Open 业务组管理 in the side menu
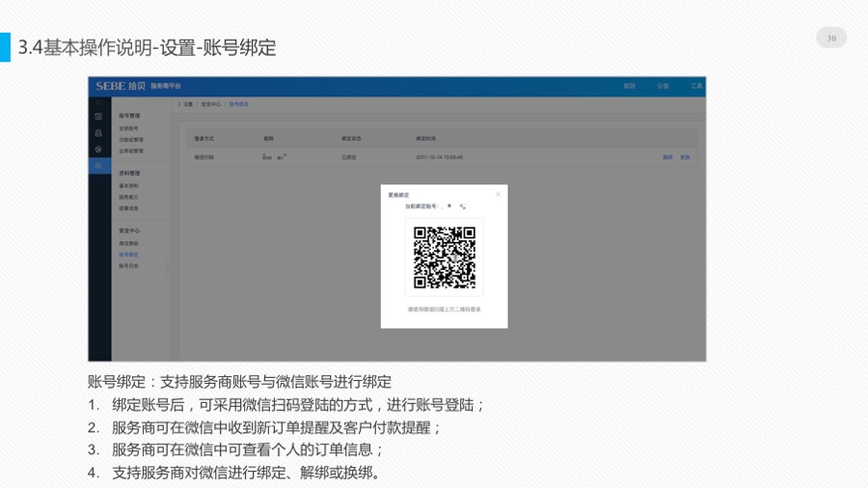Viewport: 868px width, 488px height. (130, 151)
